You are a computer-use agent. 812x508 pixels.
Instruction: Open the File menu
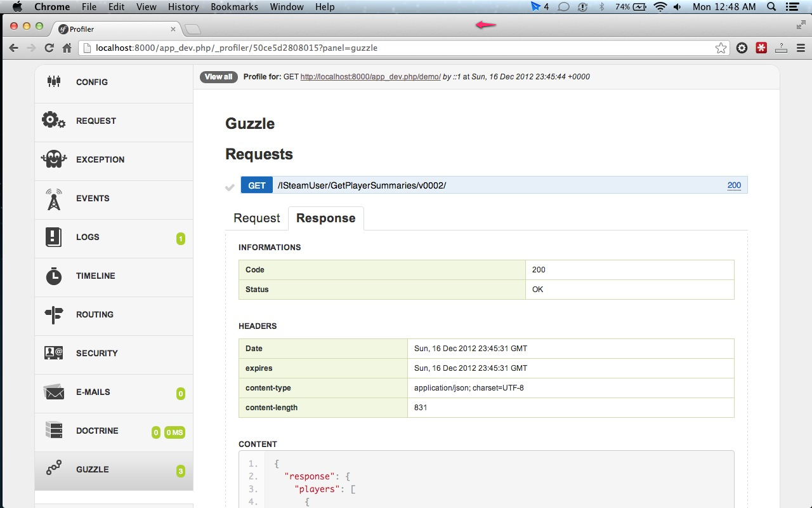[x=89, y=7]
